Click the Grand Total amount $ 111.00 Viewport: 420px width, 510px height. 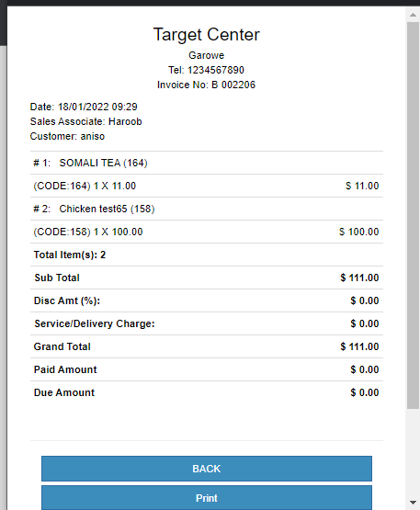click(359, 346)
